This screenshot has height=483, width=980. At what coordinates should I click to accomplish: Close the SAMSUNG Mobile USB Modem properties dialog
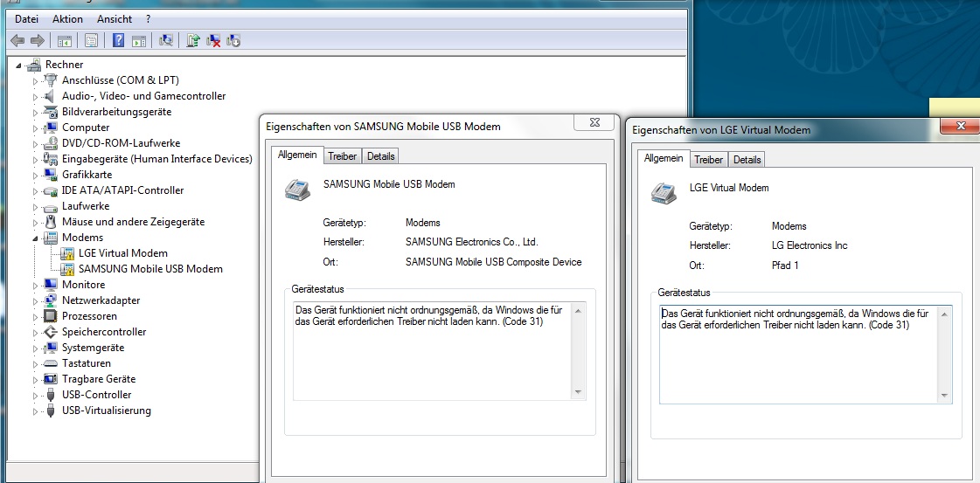[596, 122]
